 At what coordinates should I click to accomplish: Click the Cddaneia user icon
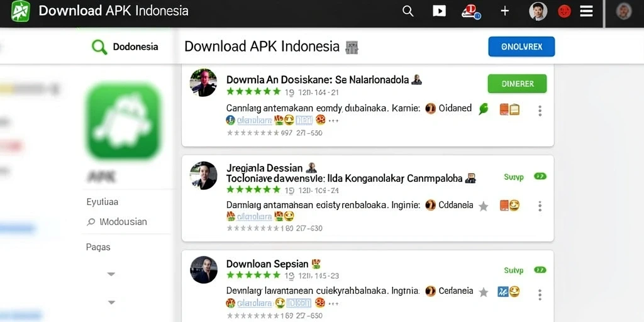430,205
